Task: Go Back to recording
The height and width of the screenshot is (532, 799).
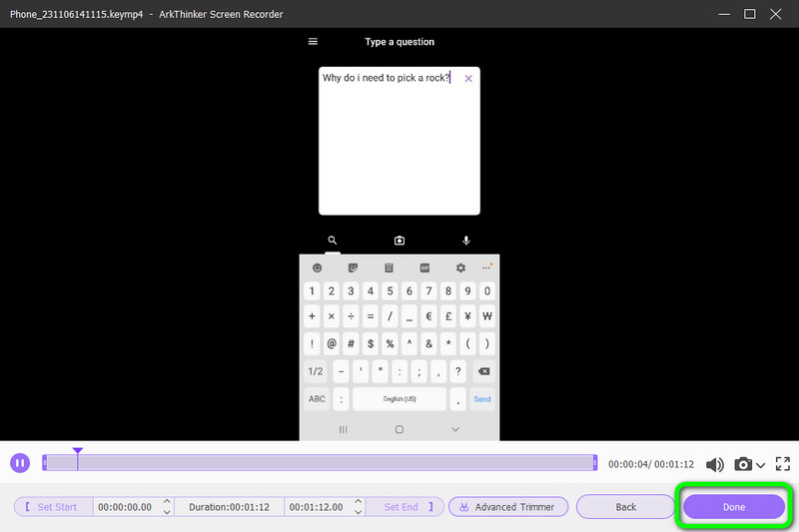Action: click(626, 507)
